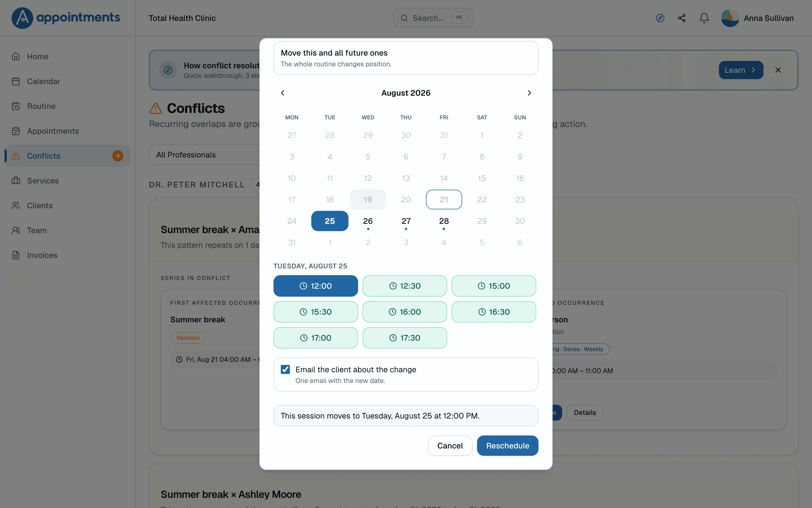Dismiss the conflict resolution banner
Viewport: 812px width, 508px height.
tap(778, 70)
